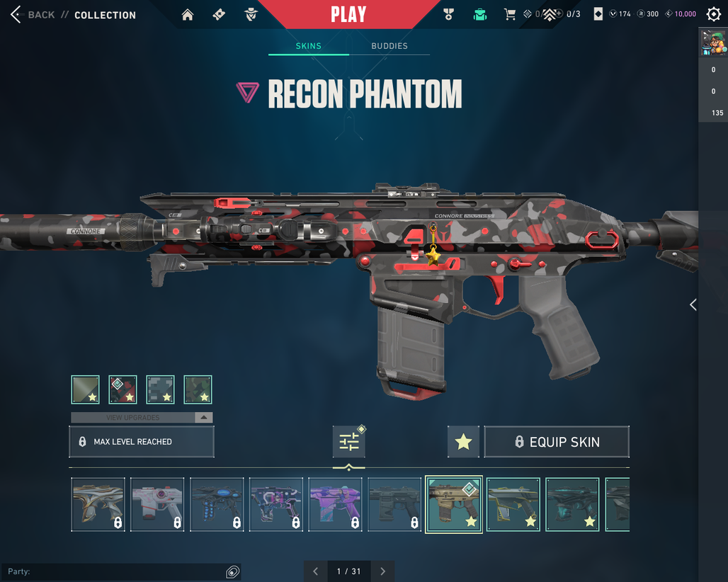Switch to the Buddies tab
Image resolution: width=728 pixels, height=582 pixels.
pos(389,46)
